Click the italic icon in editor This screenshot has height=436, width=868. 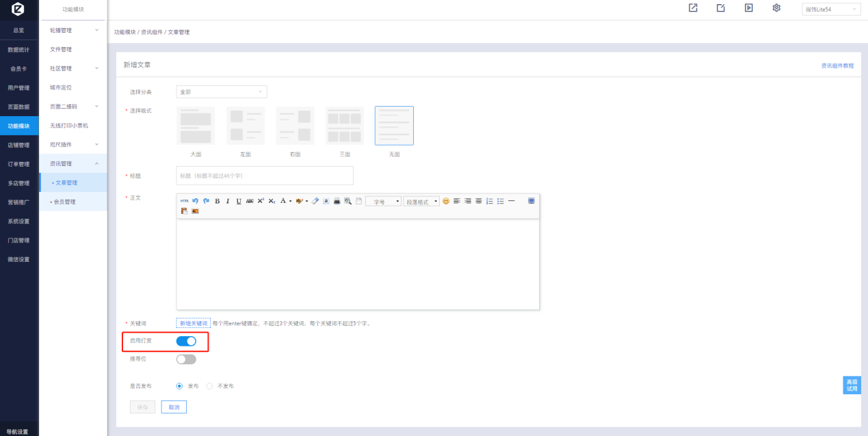point(228,201)
